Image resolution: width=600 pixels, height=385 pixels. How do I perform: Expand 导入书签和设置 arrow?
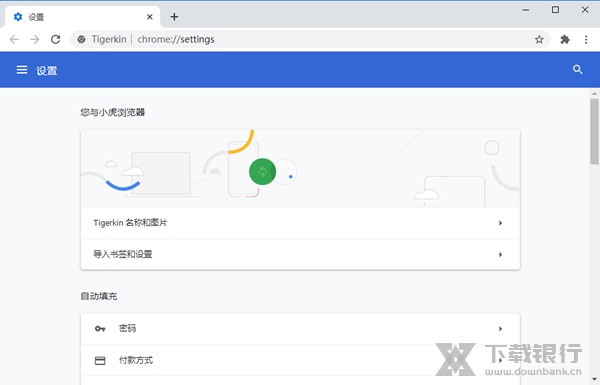[500, 254]
